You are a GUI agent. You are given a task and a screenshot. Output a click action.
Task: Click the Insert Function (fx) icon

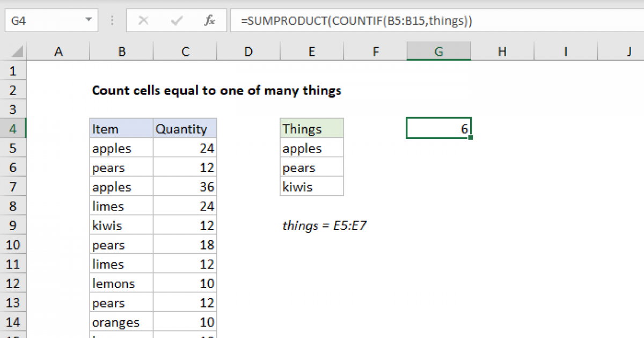pyautogui.click(x=209, y=20)
